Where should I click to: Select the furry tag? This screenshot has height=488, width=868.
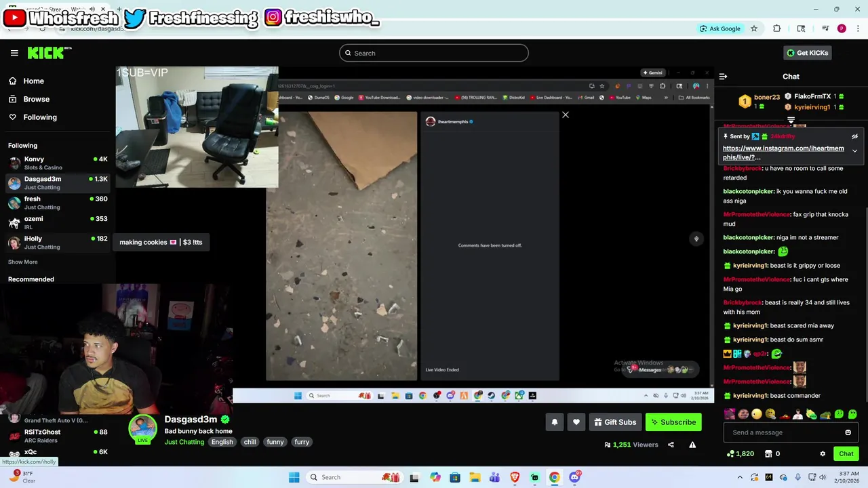coord(302,442)
